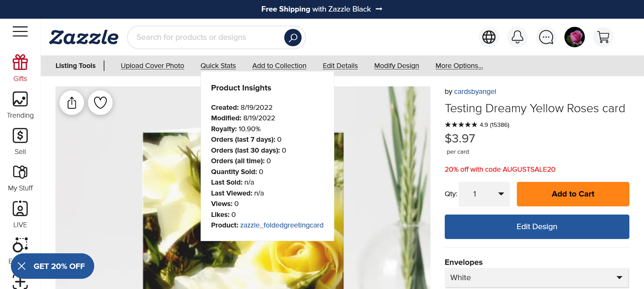
Task: Click the search magnifier button
Action: tap(293, 37)
